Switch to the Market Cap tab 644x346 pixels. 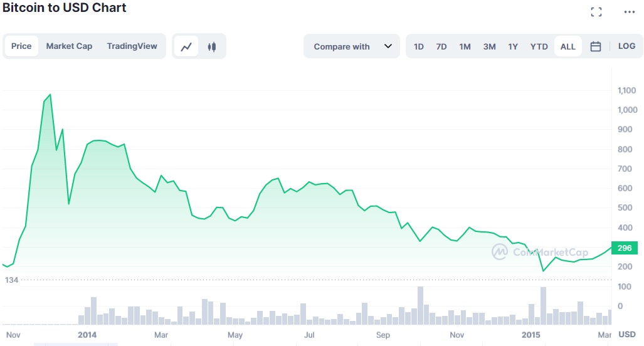tap(69, 46)
